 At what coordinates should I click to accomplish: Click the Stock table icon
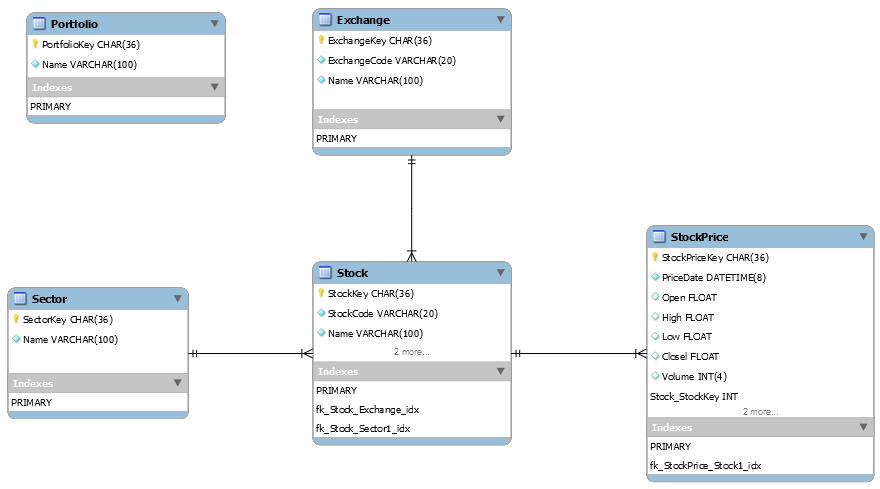pos(325,273)
